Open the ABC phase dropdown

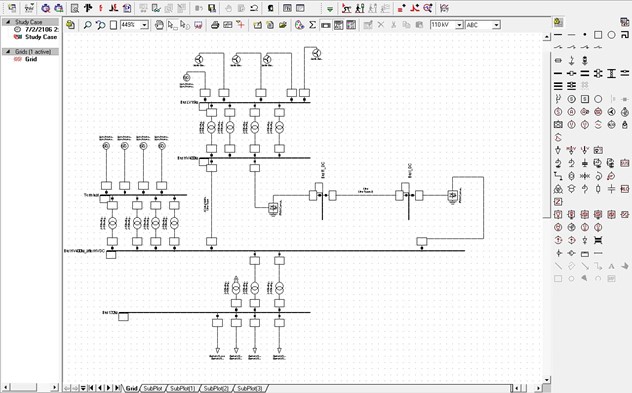496,25
